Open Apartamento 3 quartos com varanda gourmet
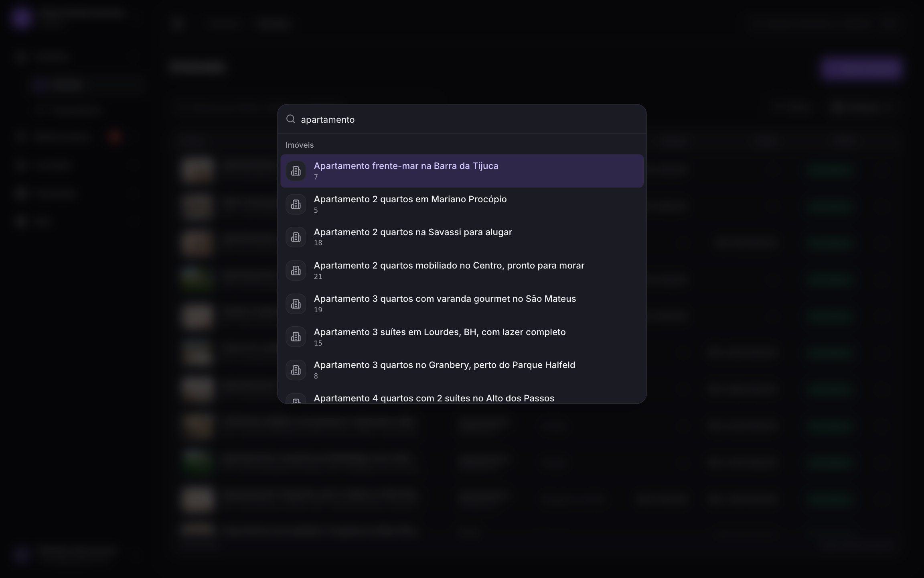Screen dimensions: 924x578 [462, 304]
